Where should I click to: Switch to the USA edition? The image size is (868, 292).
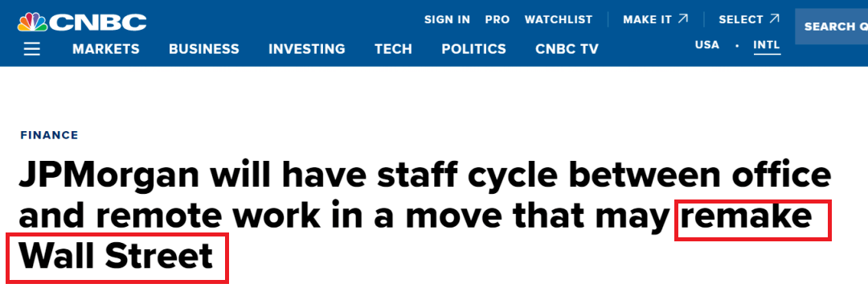[707, 45]
